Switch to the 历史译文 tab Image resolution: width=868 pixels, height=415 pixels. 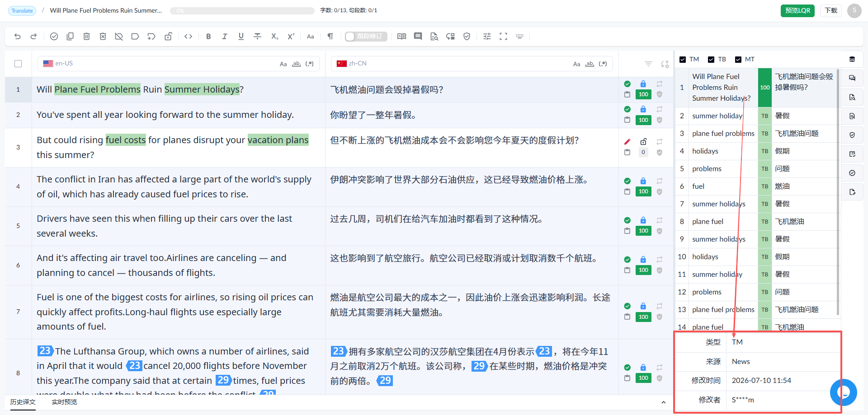[x=23, y=402]
